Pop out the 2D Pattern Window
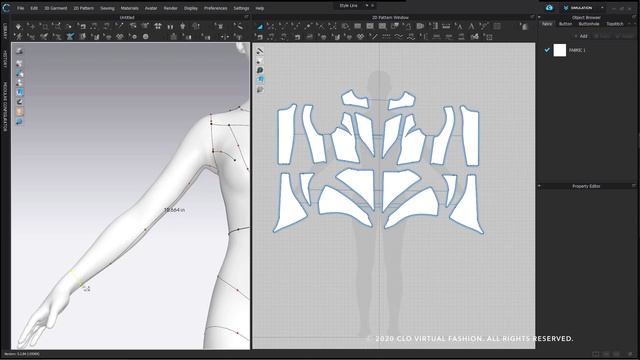Viewport: 640px width, 360px height. point(532,18)
